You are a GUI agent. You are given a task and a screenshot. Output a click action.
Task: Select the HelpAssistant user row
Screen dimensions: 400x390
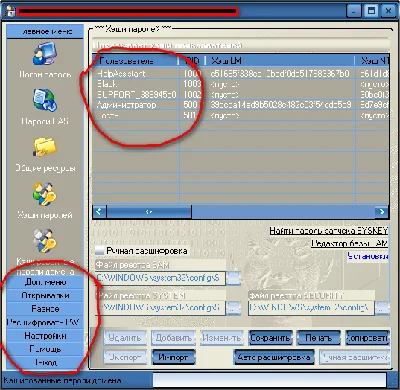241,73
